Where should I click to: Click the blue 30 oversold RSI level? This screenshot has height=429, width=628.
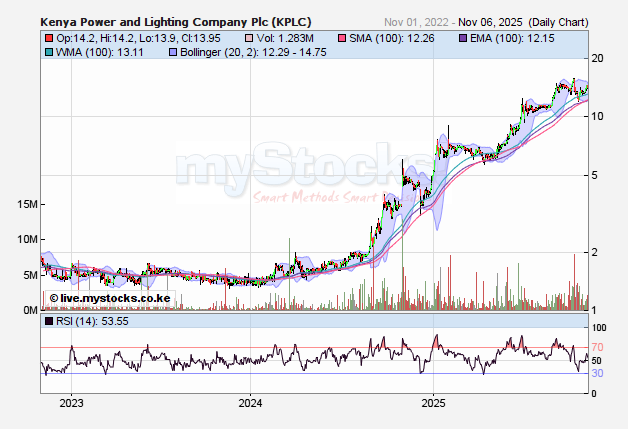[x=596, y=373]
